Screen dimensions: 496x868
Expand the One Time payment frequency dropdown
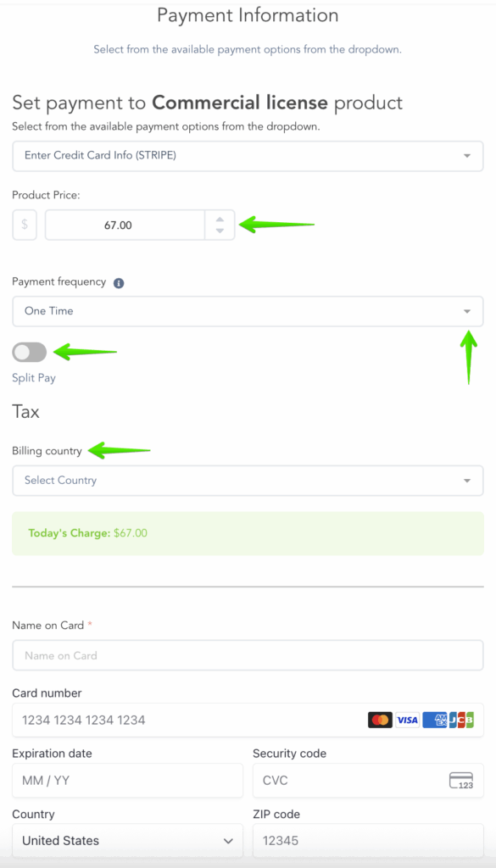tap(248, 311)
